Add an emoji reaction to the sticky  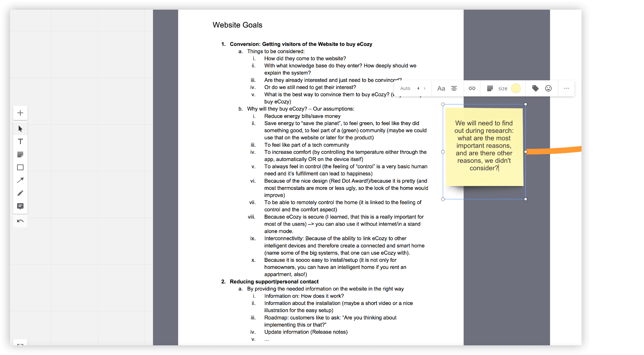(x=548, y=88)
